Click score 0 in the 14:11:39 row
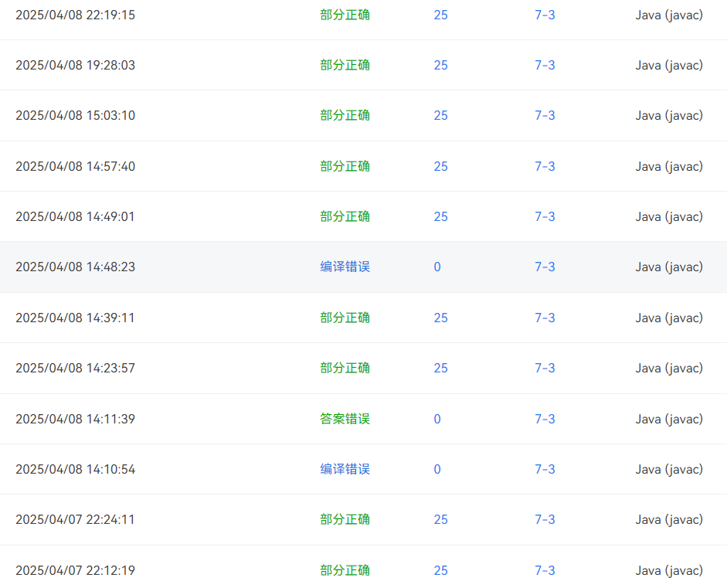The height and width of the screenshot is (588, 727). click(437, 419)
